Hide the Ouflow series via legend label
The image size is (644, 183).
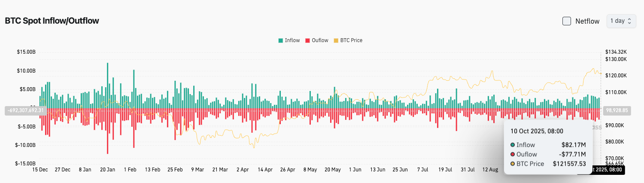coord(320,40)
